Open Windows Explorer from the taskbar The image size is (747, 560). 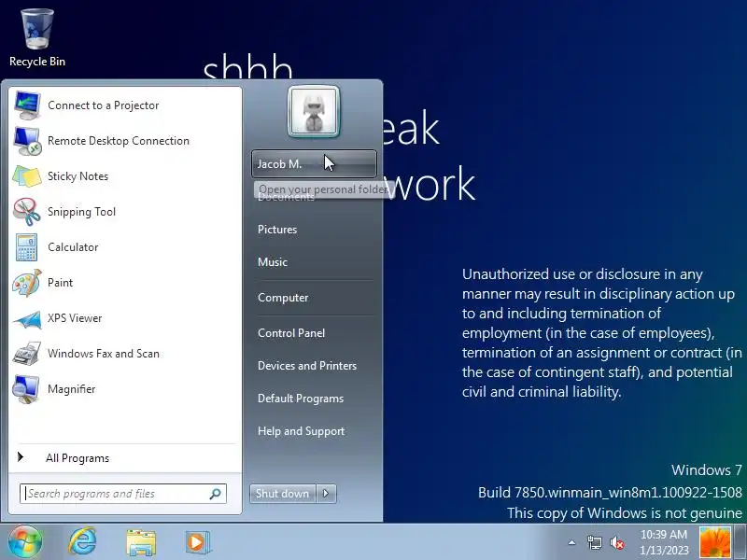pos(141,542)
